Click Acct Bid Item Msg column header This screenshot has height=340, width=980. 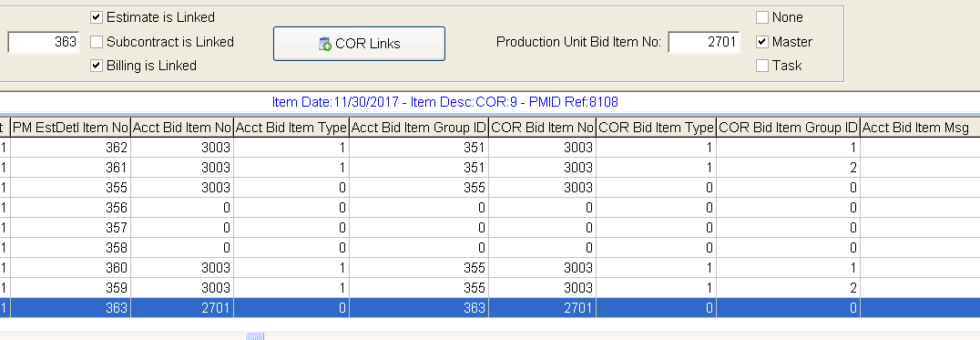920,129
